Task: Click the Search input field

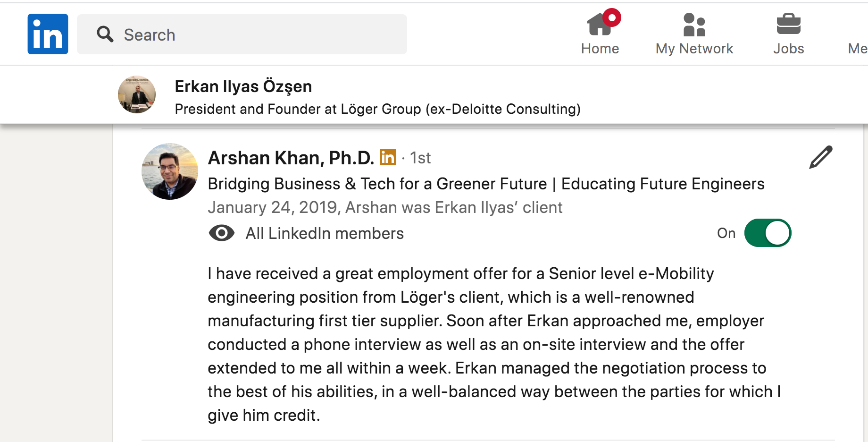Action: 255,34
